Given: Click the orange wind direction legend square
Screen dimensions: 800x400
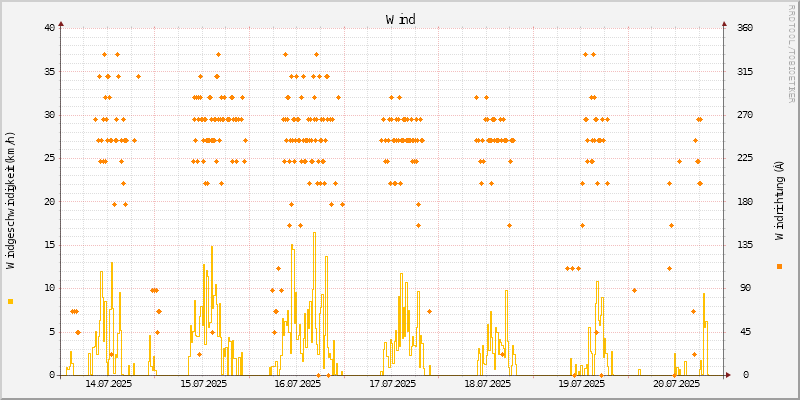Looking at the screenshot, I should point(779,266).
